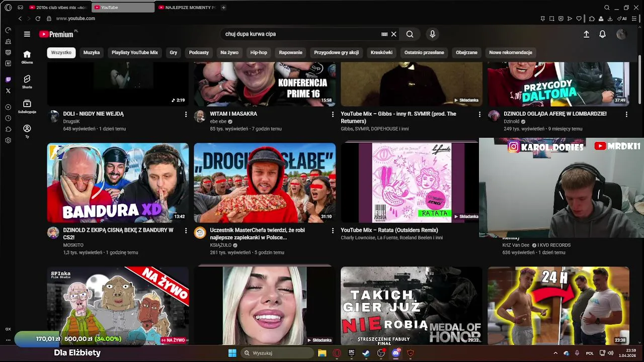Open YouTube notifications bell
The height and width of the screenshot is (362, 644).
[x=602, y=34]
